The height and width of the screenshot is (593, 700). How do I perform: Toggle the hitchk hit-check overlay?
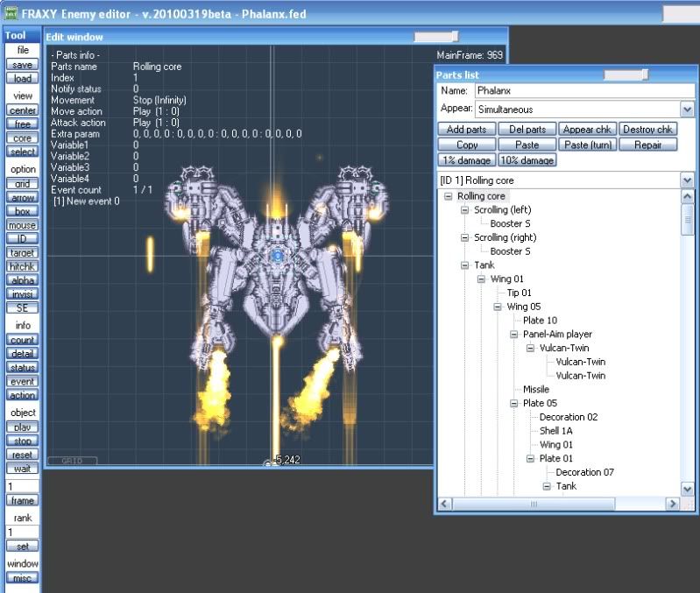pyautogui.click(x=23, y=266)
